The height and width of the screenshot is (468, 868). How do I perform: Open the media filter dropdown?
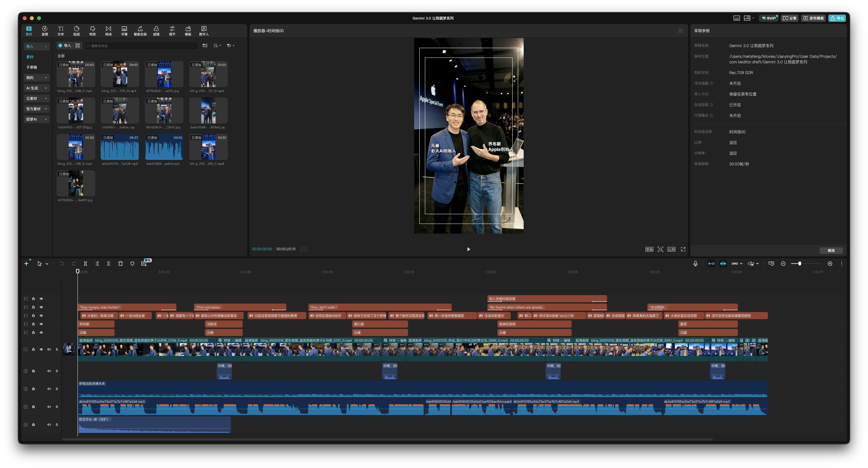230,45
